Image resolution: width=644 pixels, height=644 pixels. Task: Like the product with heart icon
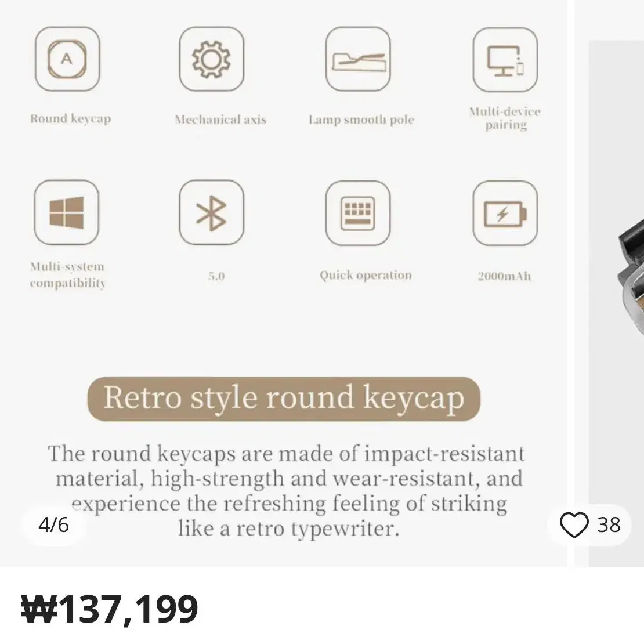(x=574, y=525)
